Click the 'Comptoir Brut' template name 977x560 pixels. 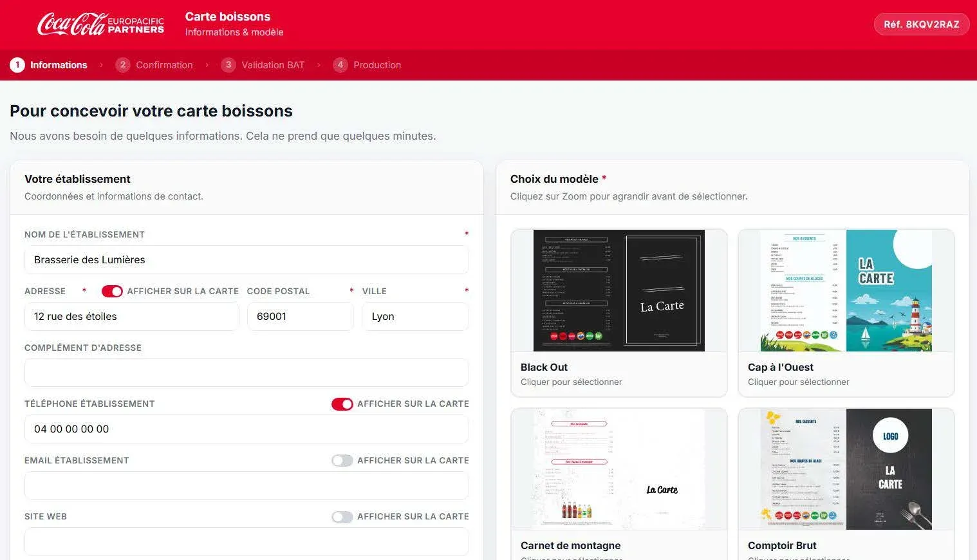tap(782, 546)
